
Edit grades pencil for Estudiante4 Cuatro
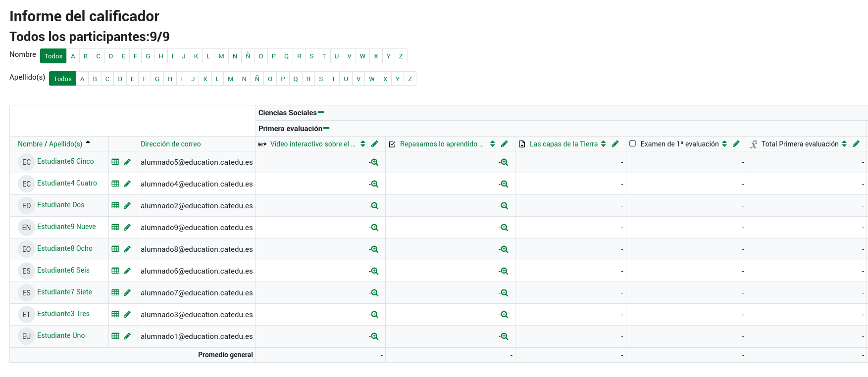click(127, 184)
